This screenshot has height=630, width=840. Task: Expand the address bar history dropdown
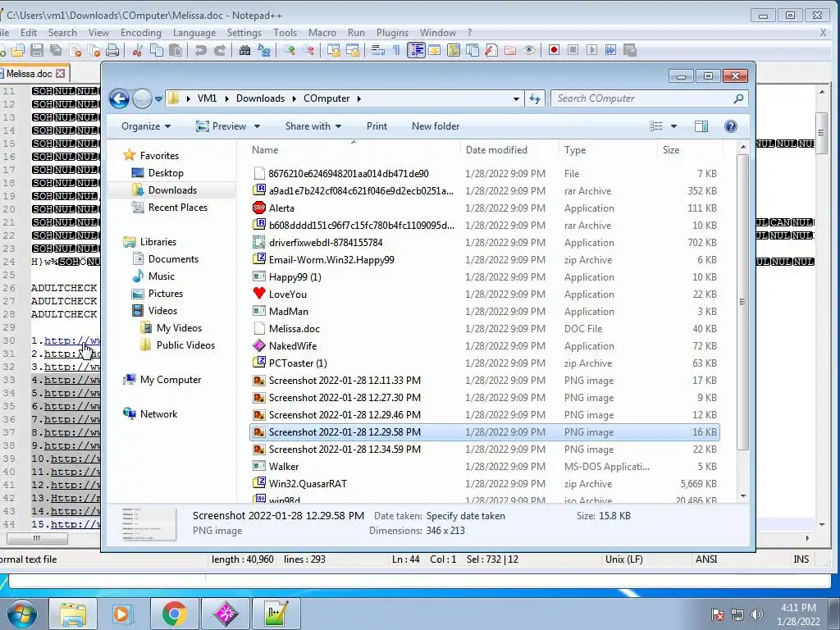click(516, 98)
